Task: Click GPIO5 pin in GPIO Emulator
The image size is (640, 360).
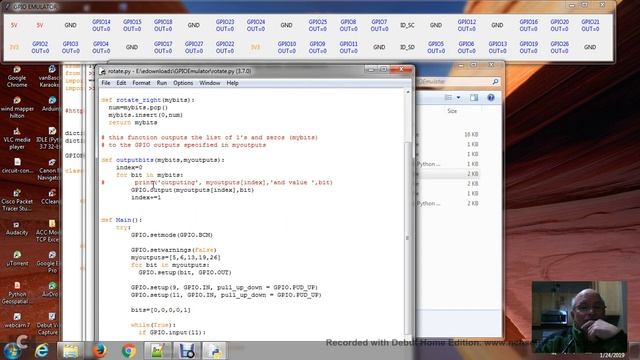Action: [x=436, y=47]
